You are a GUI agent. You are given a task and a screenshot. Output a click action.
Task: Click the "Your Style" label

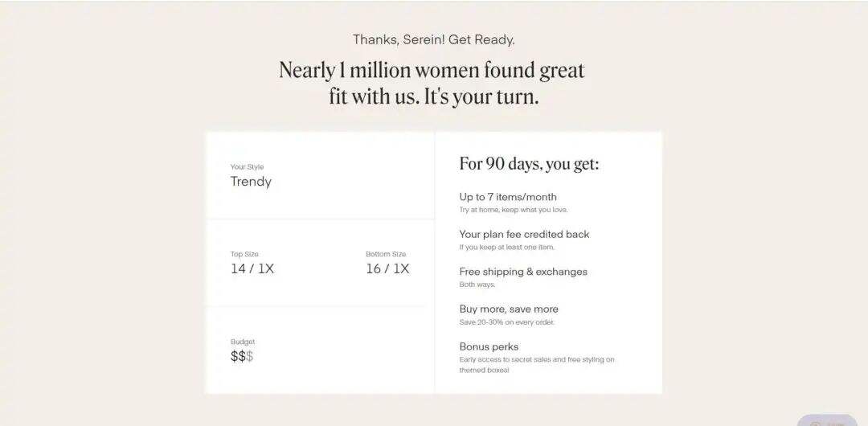point(247,167)
